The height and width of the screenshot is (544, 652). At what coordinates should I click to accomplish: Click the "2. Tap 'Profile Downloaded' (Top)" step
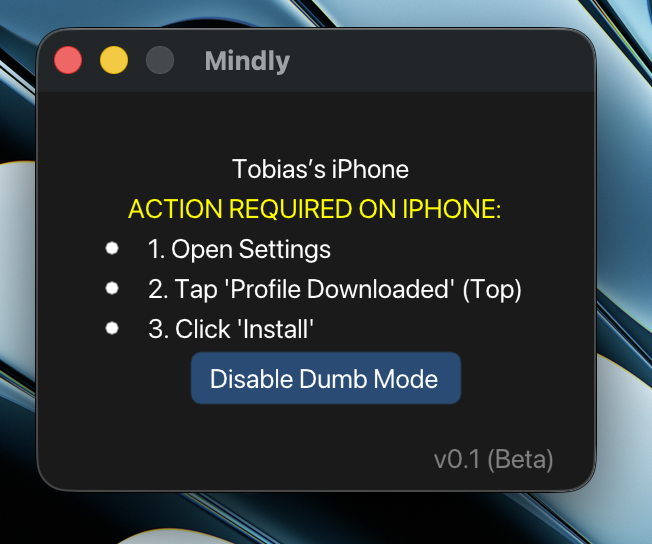335,289
